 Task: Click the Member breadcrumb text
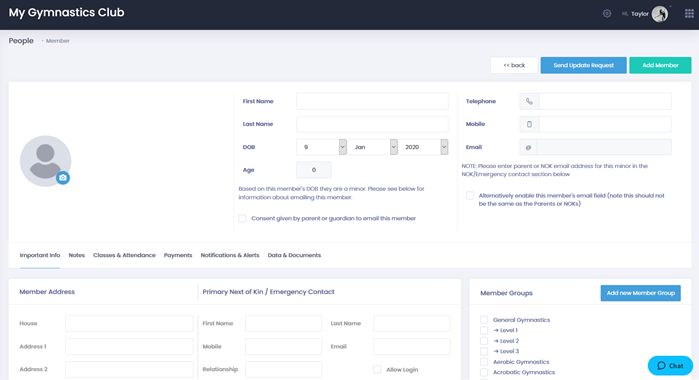tap(58, 41)
